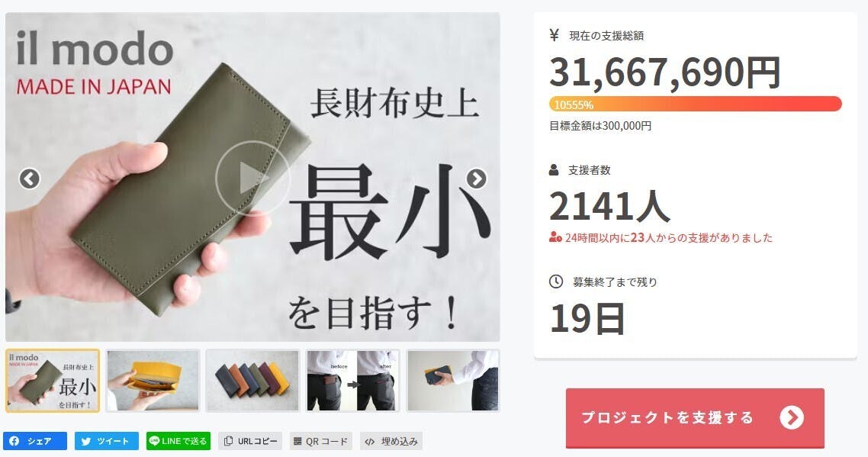Open 埋め込み embed code option
This screenshot has height=457, width=868.
pyautogui.click(x=391, y=441)
